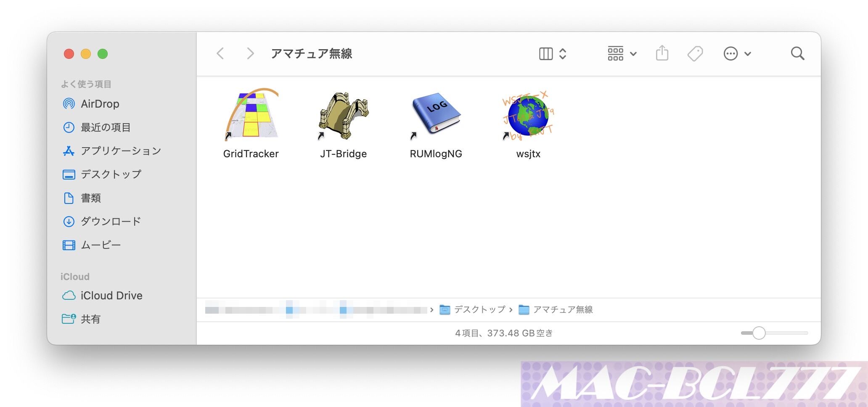Select 最近の項目 in the sidebar
The image size is (868, 407).
click(106, 127)
